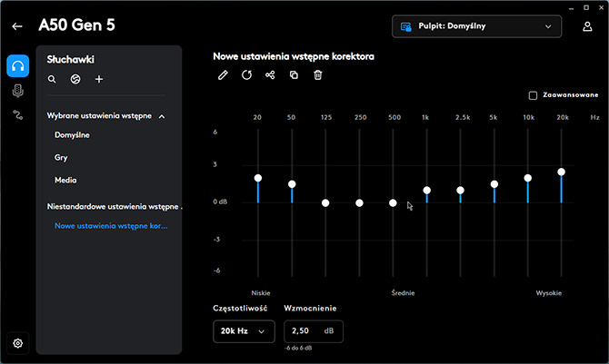Click the -6 do 6 dB hint text
Viewport: 609px width, 364px height.
tap(298, 348)
